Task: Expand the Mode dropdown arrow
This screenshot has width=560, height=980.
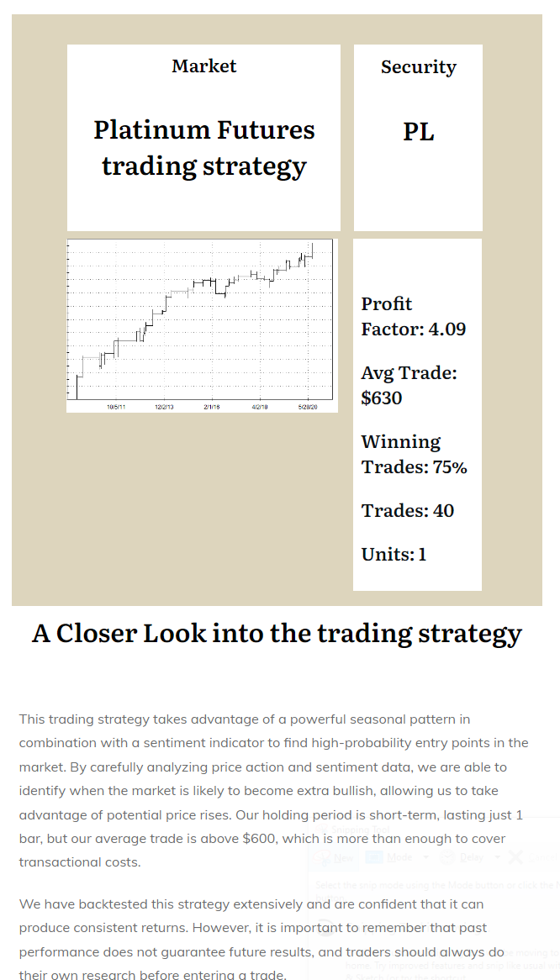Action: coord(425,857)
